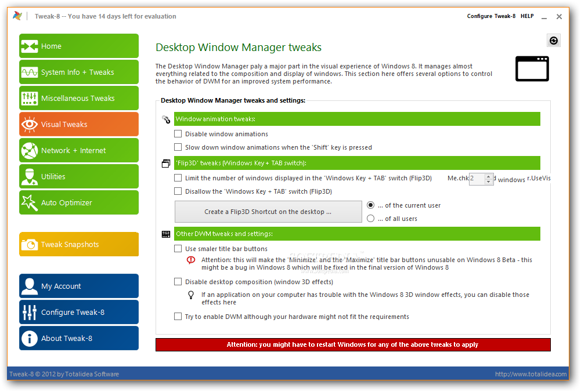Open About Tweak-8 button
The width and height of the screenshot is (581, 392).
(79, 338)
